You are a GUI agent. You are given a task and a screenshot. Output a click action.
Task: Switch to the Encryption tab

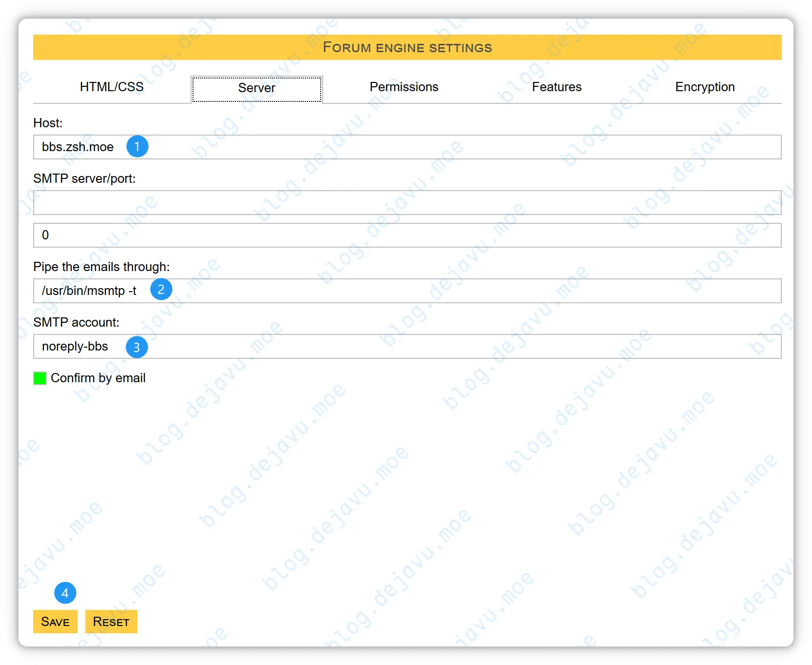tap(705, 87)
